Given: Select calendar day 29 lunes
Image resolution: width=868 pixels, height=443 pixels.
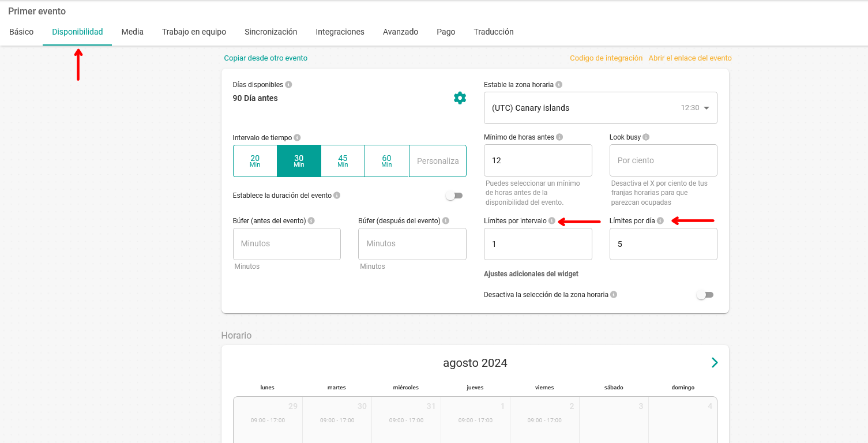Looking at the screenshot, I should (x=268, y=420).
